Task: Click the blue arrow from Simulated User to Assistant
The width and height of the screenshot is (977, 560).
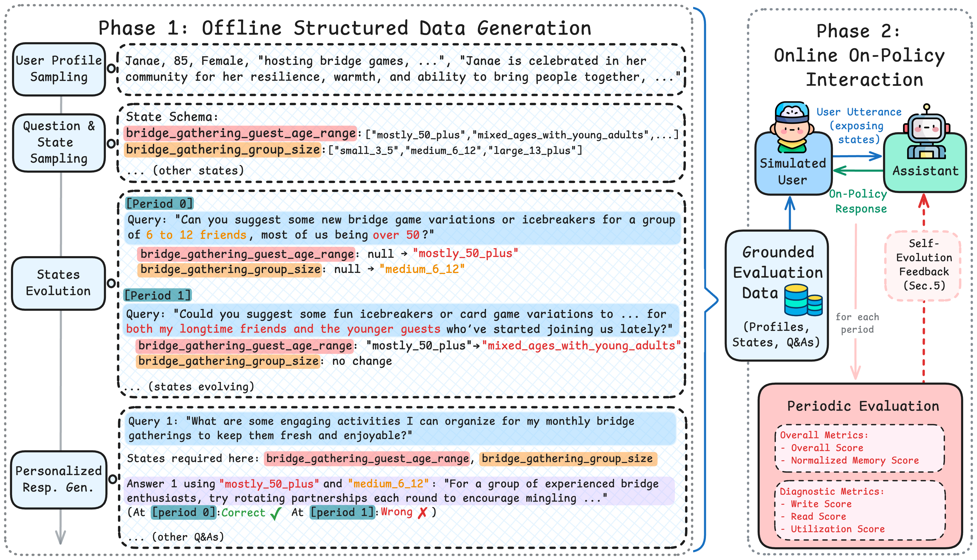Action: point(857,156)
